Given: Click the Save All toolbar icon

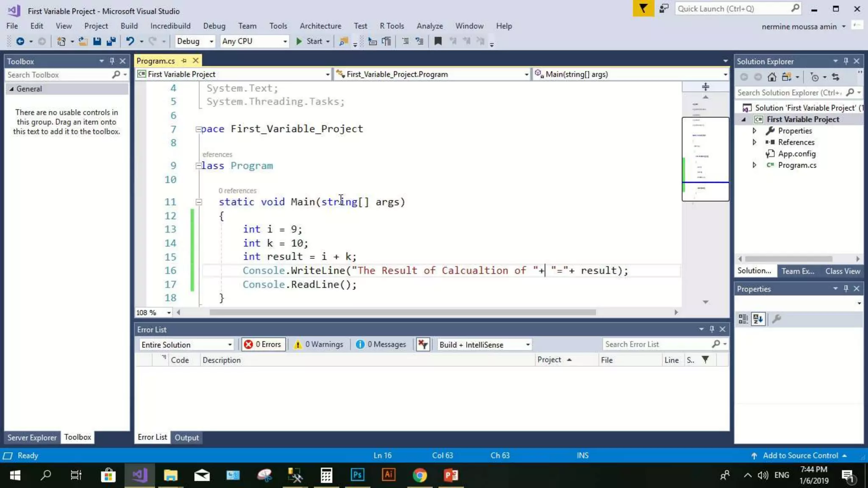Looking at the screenshot, I should click(111, 41).
